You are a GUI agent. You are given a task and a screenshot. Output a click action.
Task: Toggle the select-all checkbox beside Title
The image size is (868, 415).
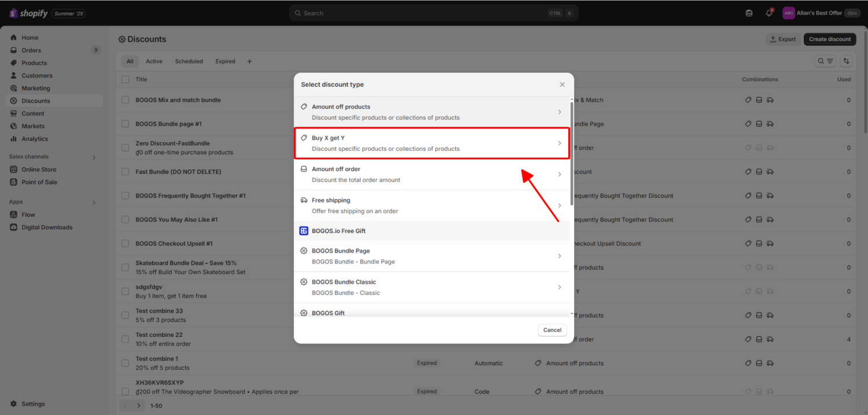tap(126, 79)
